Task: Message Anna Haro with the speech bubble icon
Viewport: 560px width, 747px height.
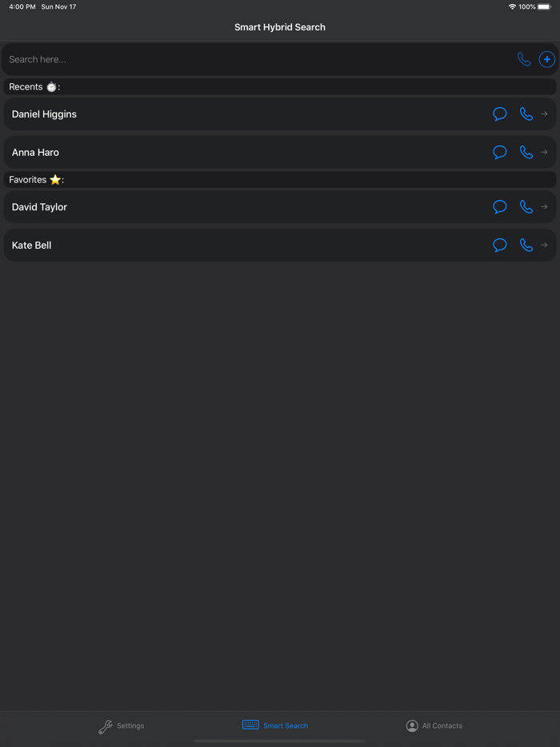Action: point(500,152)
